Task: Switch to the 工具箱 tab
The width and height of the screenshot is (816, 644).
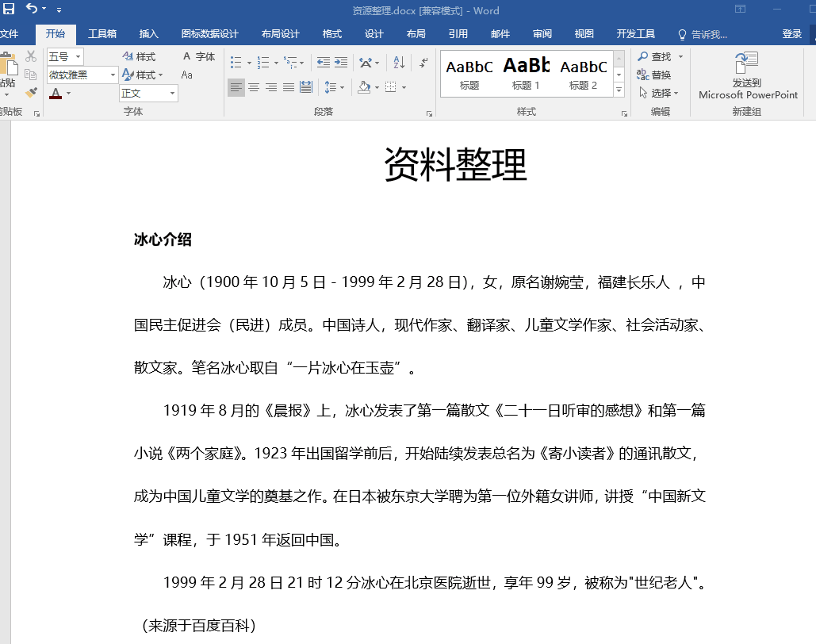Action: (x=102, y=34)
